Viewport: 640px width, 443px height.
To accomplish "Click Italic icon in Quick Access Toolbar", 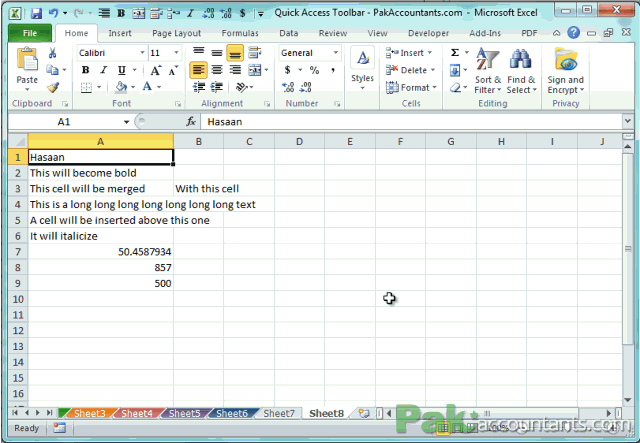I will (x=190, y=13).
